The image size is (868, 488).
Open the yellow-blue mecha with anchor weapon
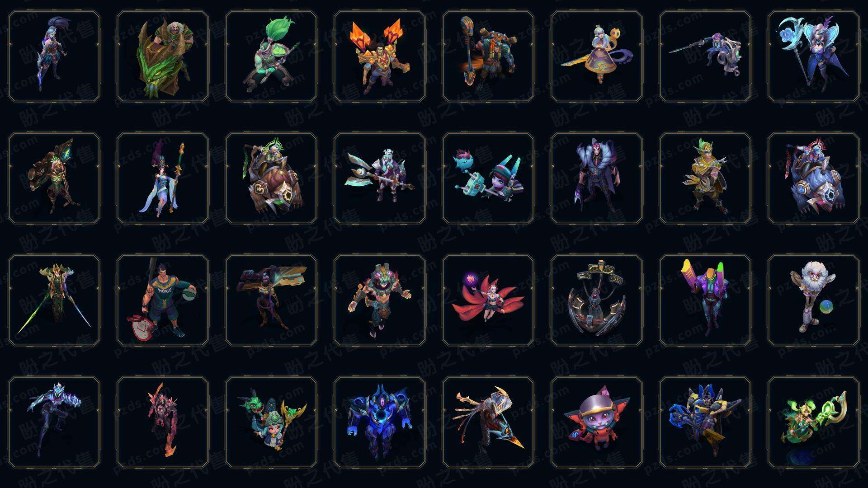coord(705,422)
